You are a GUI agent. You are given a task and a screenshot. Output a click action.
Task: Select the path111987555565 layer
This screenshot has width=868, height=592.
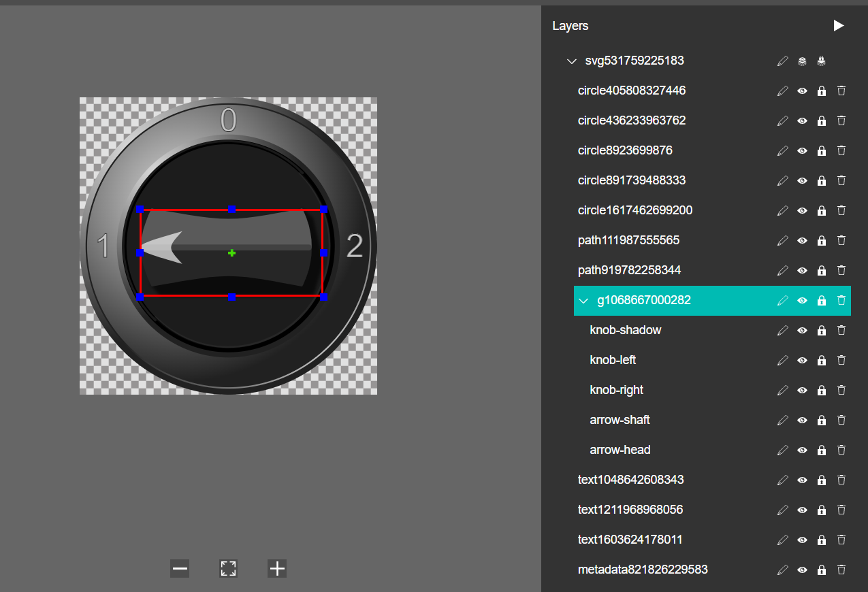628,240
